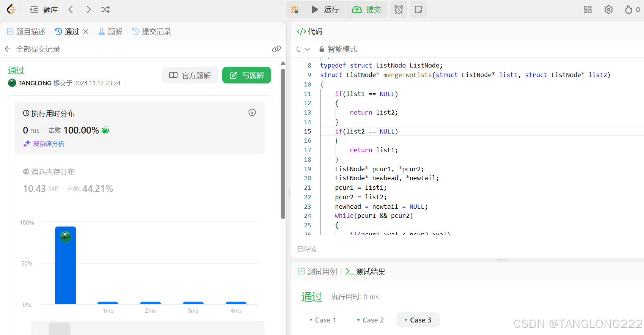Select the 通过 tab
Viewport: 644px width, 335px height.
tap(67, 31)
